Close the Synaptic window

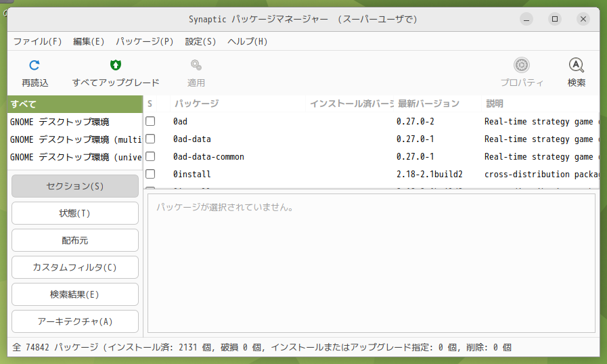583,19
